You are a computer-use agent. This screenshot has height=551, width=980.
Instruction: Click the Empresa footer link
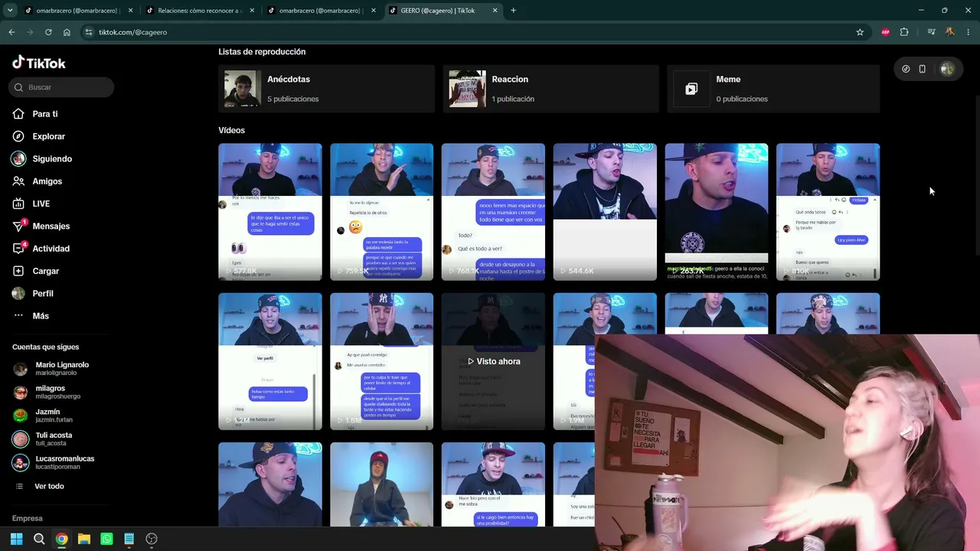28,518
